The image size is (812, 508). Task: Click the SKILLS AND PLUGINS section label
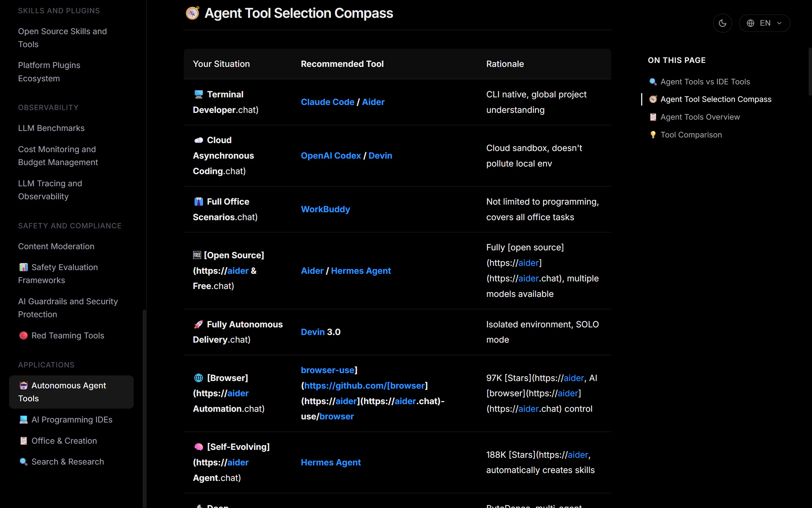(x=59, y=11)
